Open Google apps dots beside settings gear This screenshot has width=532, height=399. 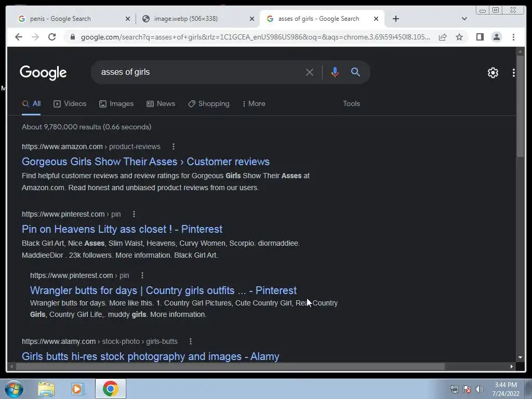(514, 73)
